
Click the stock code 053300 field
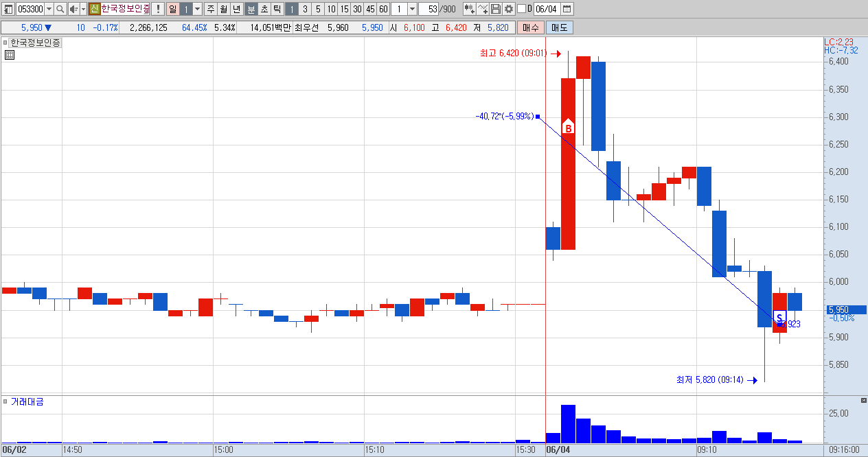point(30,9)
